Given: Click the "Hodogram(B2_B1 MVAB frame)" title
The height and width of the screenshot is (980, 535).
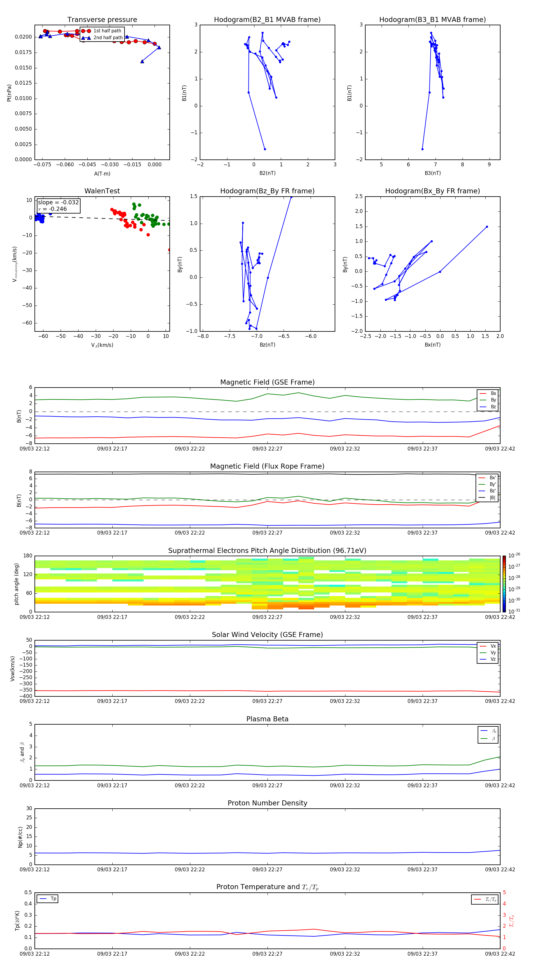Looking at the screenshot, I should tap(267, 20).
